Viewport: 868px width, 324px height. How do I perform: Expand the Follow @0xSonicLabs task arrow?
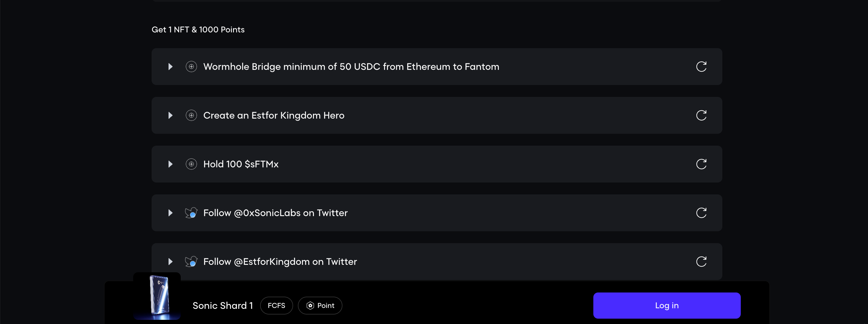(x=170, y=213)
